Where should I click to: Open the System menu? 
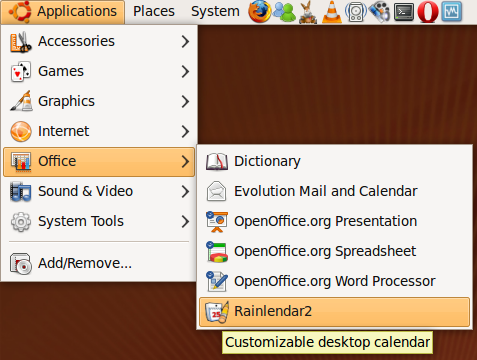215,12
